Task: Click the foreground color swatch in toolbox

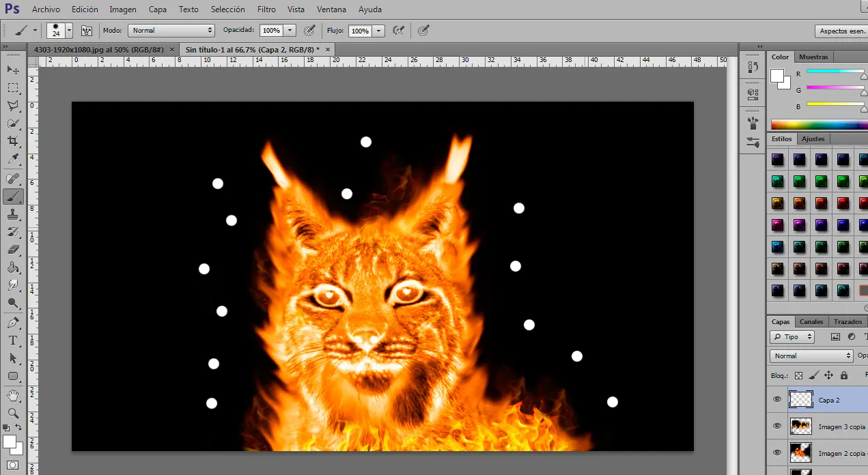Action: tap(10, 442)
